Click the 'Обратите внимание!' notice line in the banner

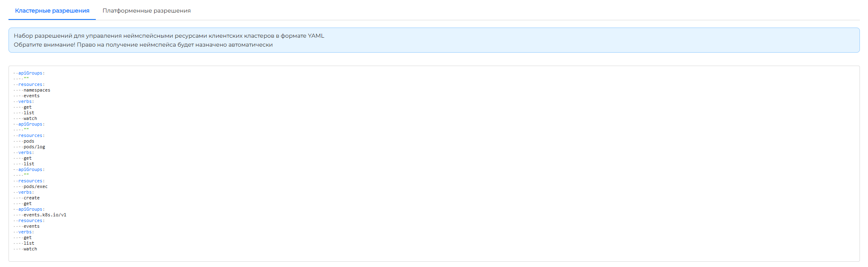click(x=143, y=45)
